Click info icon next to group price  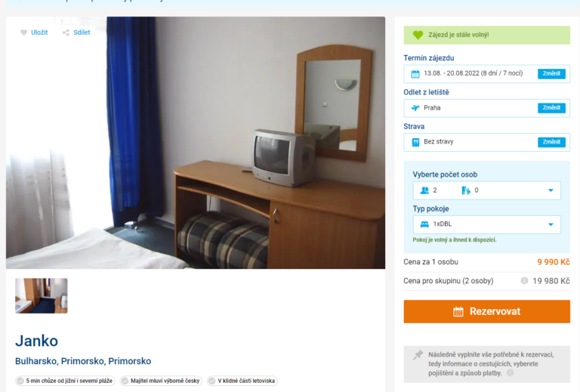(524, 281)
